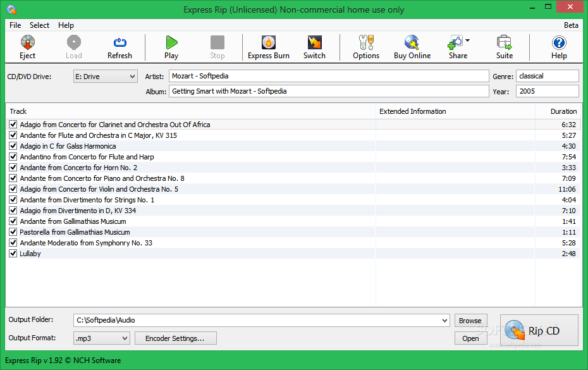The height and width of the screenshot is (370, 588).
Task: Click Express Rip v 1.92 status bar text
Action: [63, 361]
